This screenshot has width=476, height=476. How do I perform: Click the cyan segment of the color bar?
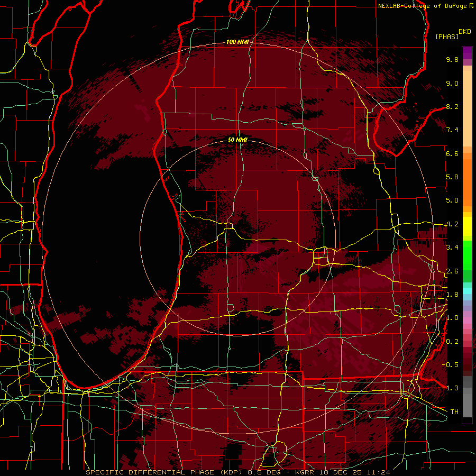(467, 290)
